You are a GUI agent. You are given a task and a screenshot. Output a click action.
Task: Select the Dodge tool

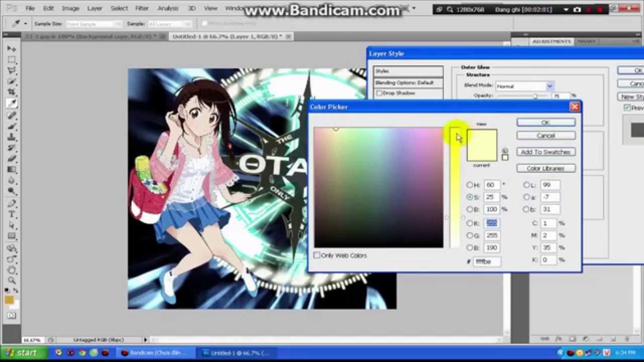[11, 192]
